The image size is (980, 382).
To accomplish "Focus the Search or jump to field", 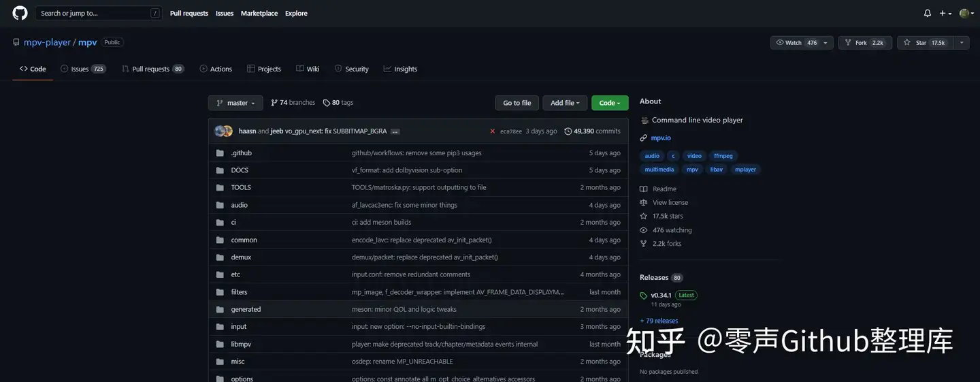I will [99, 13].
